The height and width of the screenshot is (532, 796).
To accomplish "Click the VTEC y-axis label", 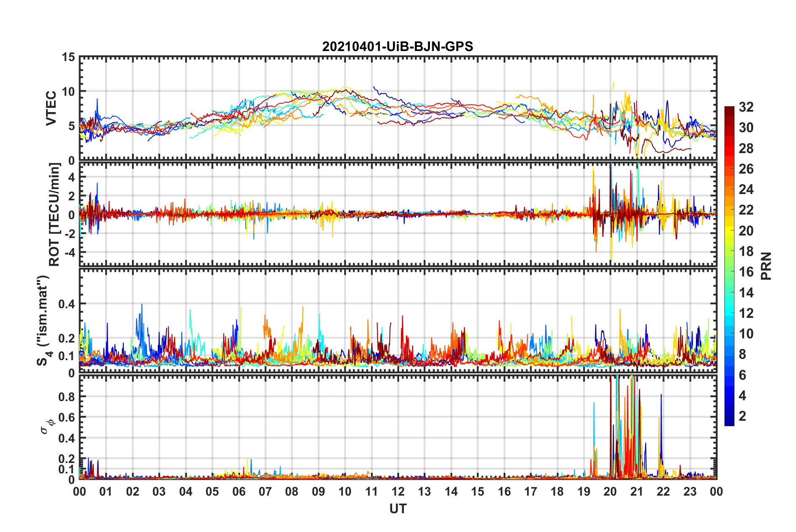I will [x=51, y=108].
